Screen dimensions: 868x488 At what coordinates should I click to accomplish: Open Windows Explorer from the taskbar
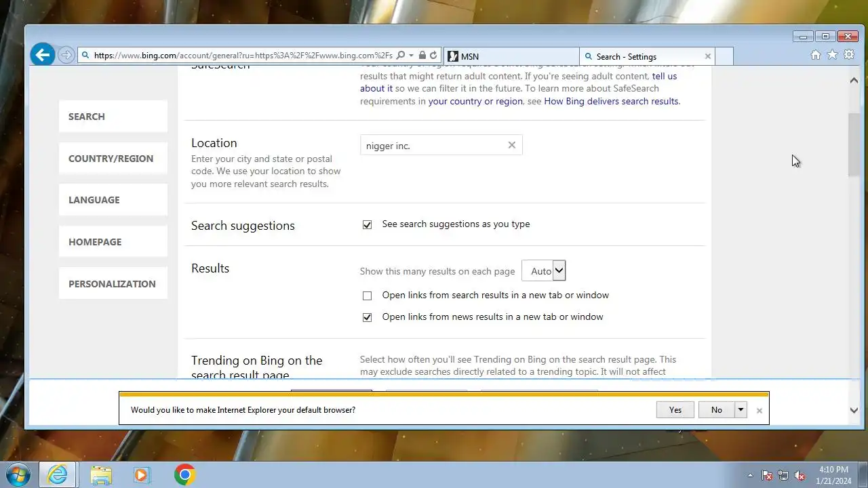pyautogui.click(x=101, y=475)
